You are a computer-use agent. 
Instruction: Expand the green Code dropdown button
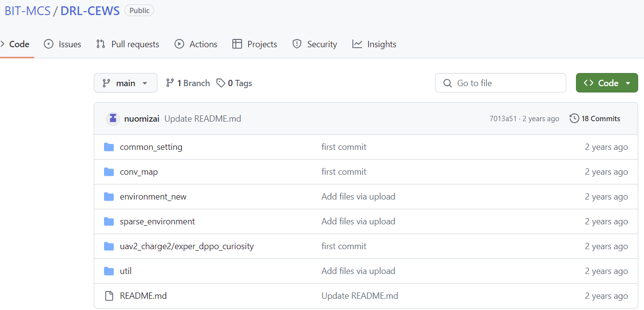607,83
